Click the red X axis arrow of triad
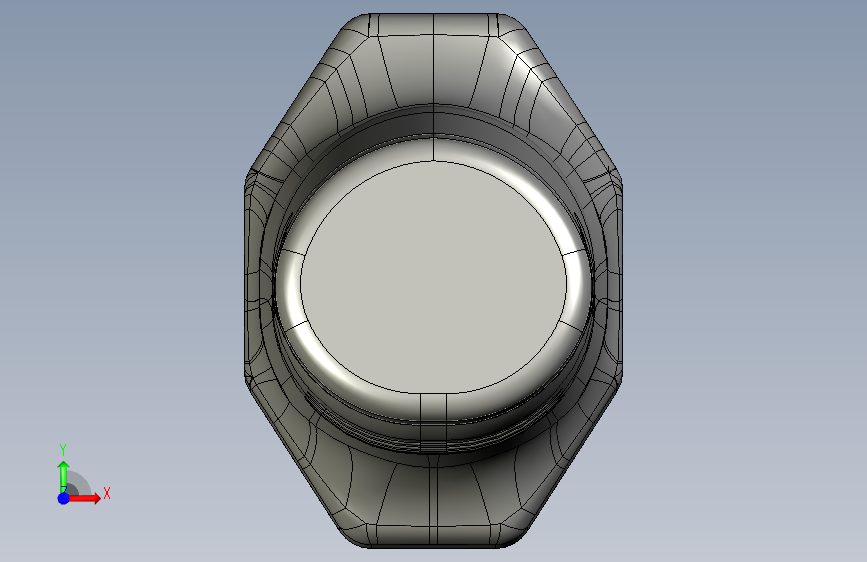 [x=84, y=498]
